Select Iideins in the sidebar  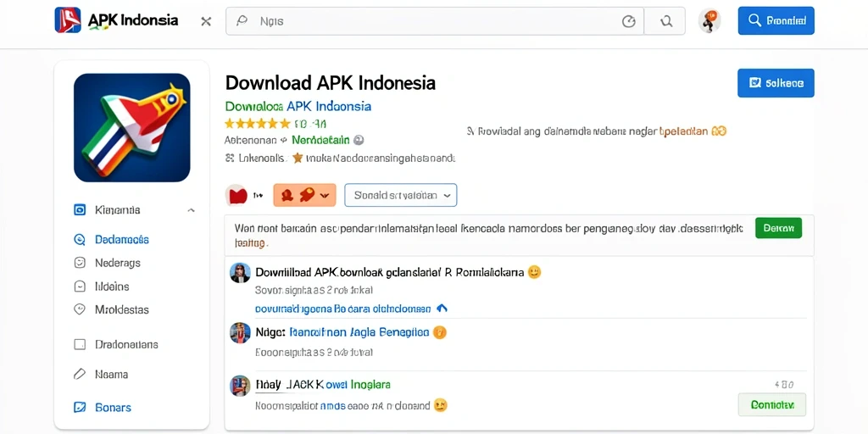[112, 287]
